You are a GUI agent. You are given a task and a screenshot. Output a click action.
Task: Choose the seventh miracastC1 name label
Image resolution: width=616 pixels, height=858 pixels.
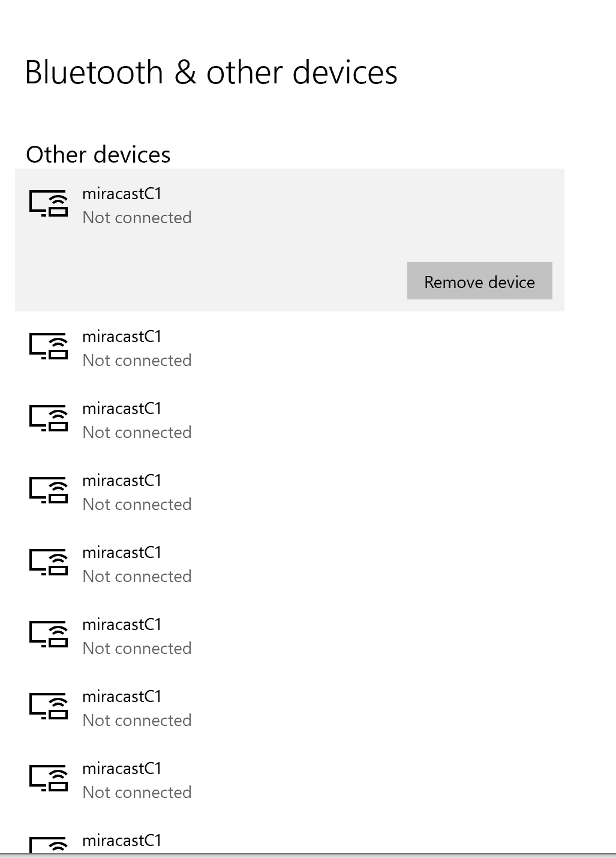(x=122, y=697)
